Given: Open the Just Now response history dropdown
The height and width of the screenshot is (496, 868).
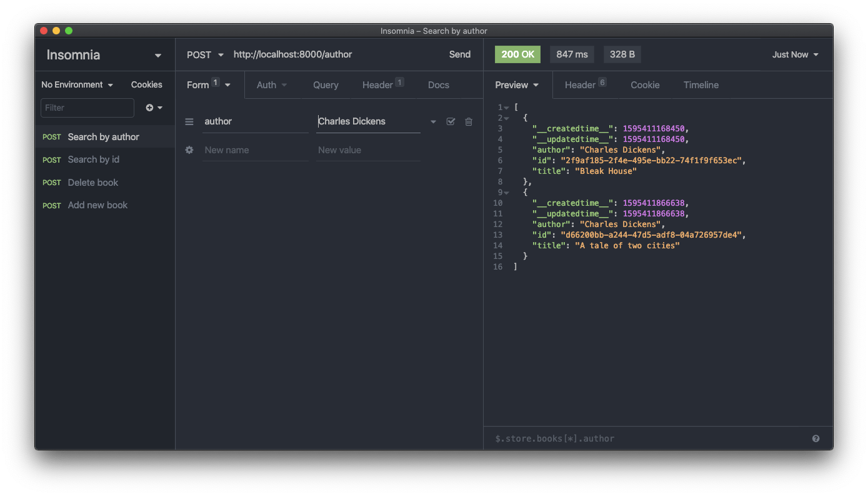Looking at the screenshot, I should (x=795, y=54).
